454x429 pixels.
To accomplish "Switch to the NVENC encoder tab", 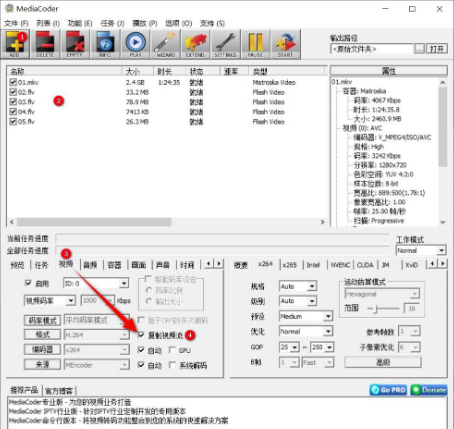I will point(340,265).
